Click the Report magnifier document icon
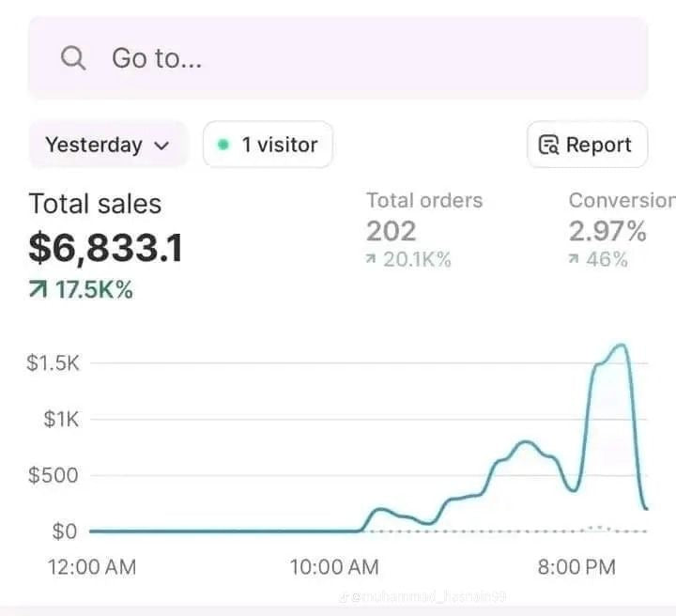 tap(548, 146)
